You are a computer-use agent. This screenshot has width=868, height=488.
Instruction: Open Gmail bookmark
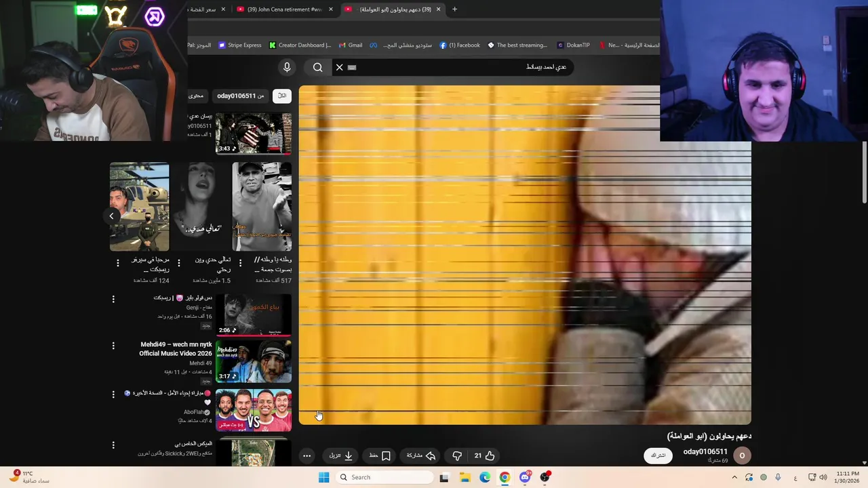351,45
